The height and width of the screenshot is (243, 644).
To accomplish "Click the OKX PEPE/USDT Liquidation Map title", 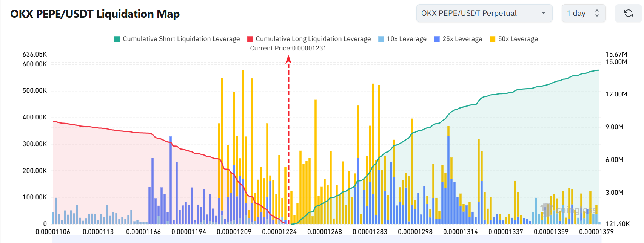I will pyautogui.click(x=95, y=14).
